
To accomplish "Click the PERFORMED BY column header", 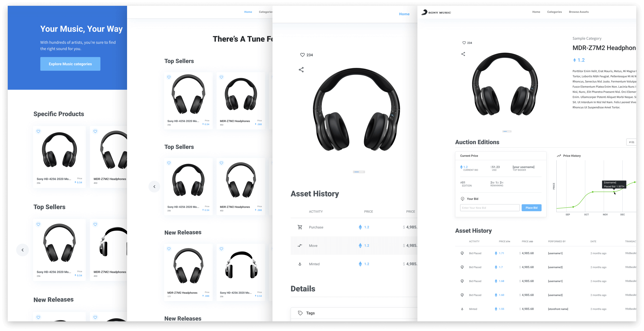I will (557, 242).
